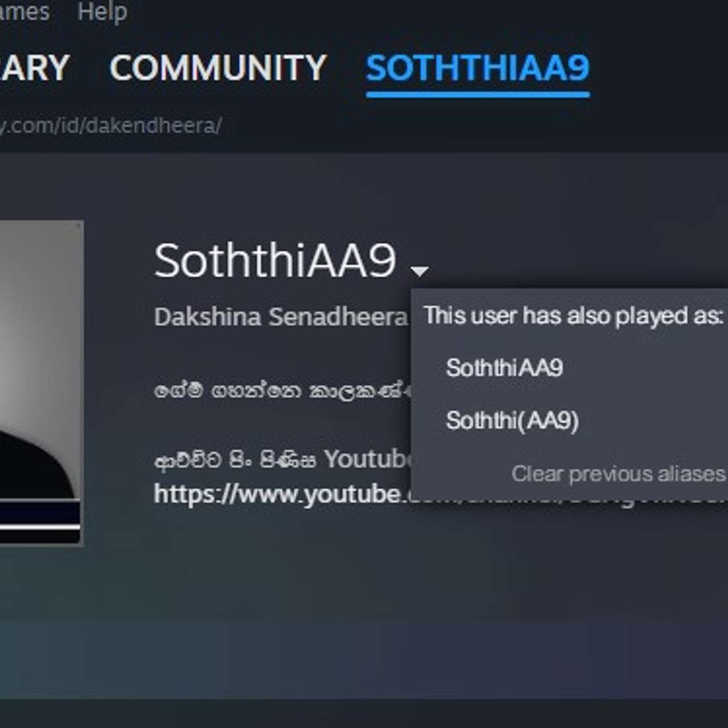Click the white stripe on the avatar bottom

click(x=40, y=526)
